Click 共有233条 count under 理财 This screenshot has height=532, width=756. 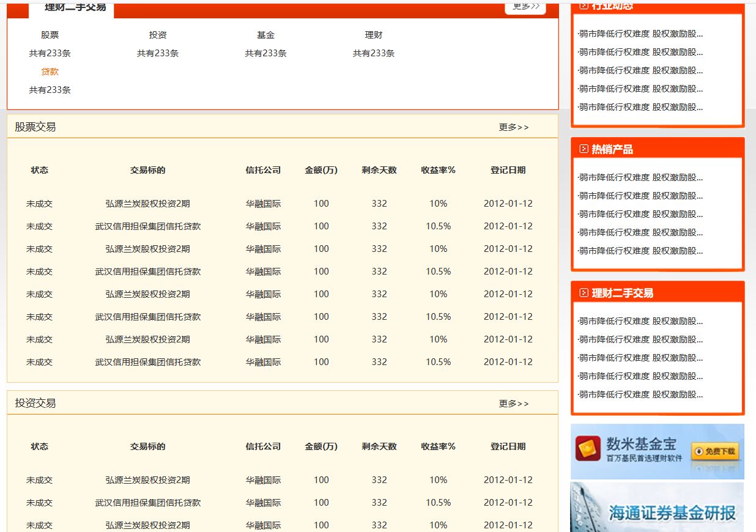point(374,53)
